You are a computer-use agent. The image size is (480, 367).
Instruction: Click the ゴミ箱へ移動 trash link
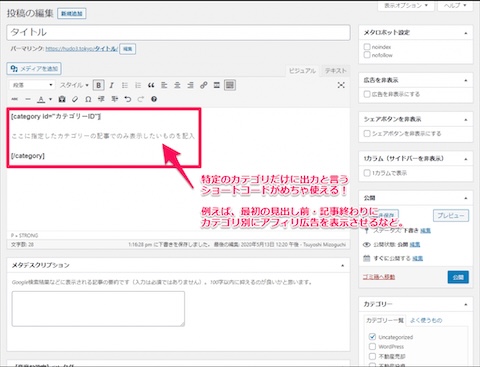point(379,277)
